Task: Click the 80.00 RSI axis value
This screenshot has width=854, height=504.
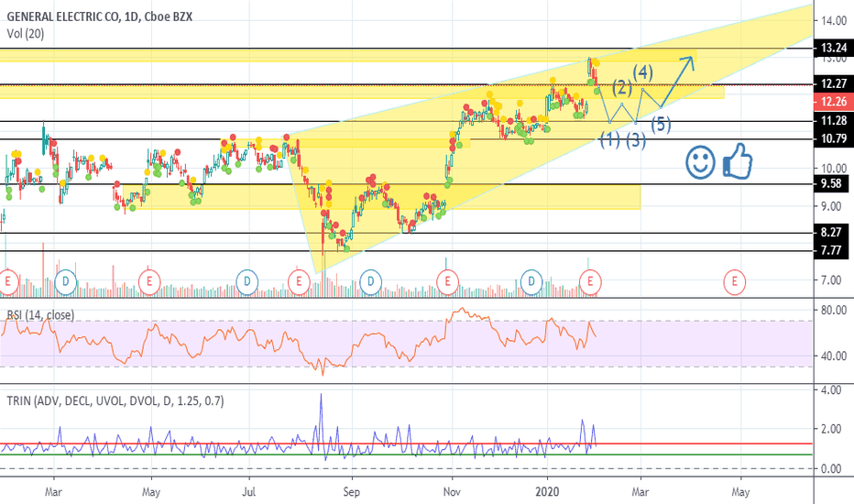Action: coord(834,310)
